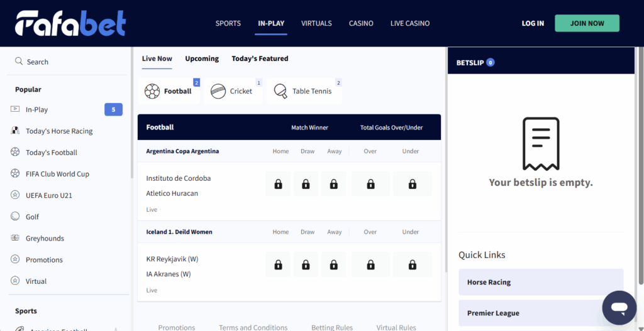Click the In-Play count badge 5
The image size is (644, 331).
click(113, 109)
